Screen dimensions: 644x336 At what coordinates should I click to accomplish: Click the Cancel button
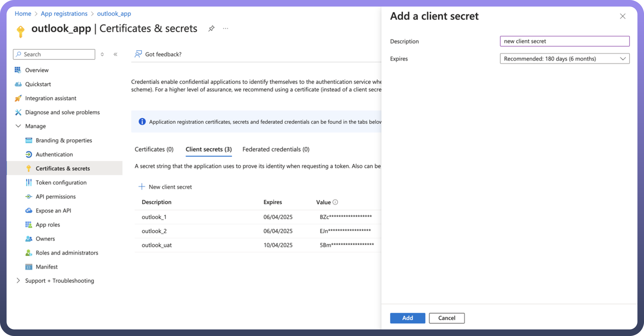click(x=447, y=318)
